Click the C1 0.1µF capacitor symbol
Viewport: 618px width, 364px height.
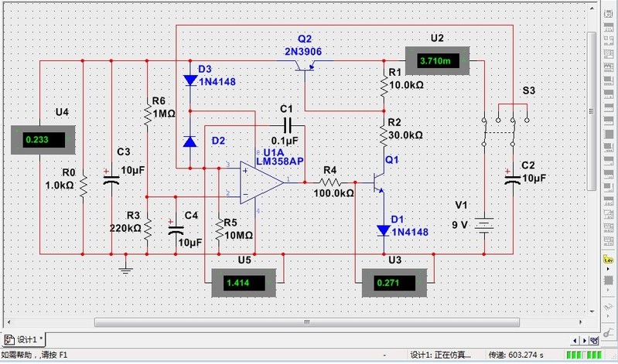pyautogui.click(x=289, y=124)
